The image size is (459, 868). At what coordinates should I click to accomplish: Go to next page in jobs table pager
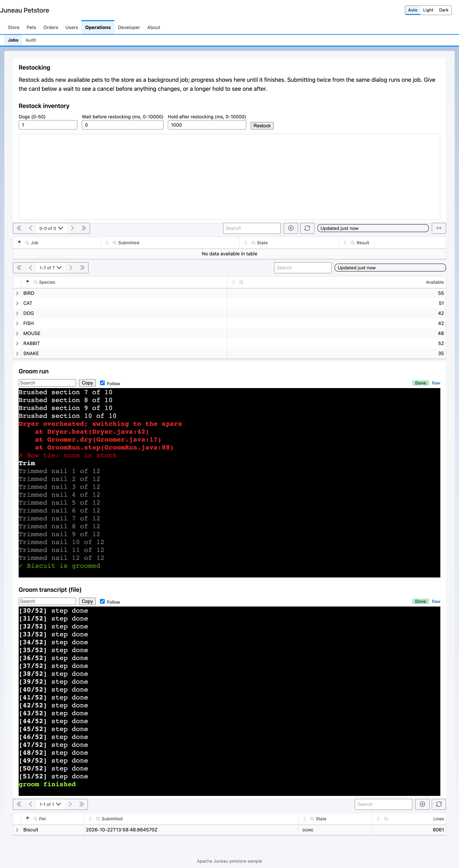tap(72, 228)
